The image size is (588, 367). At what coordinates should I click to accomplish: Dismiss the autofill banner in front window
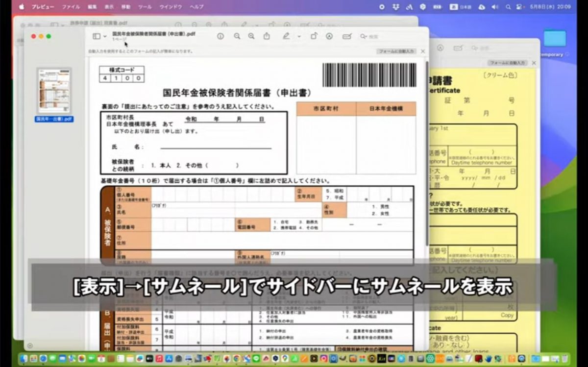click(x=423, y=51)
